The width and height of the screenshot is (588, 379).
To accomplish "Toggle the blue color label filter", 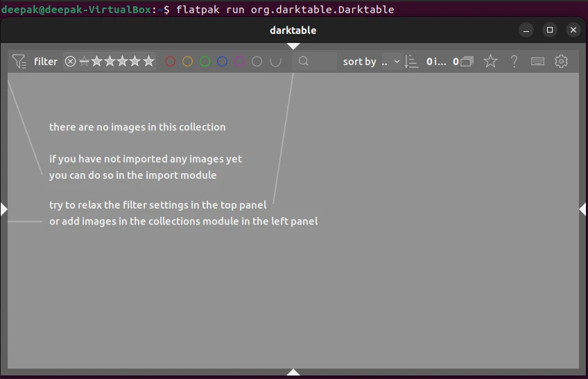I will [x=222, y=62].
